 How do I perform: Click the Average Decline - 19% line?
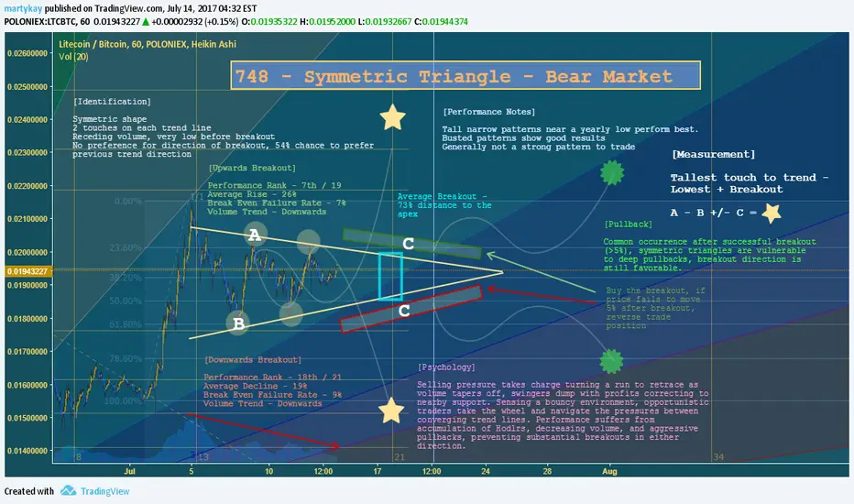[255, 386]
